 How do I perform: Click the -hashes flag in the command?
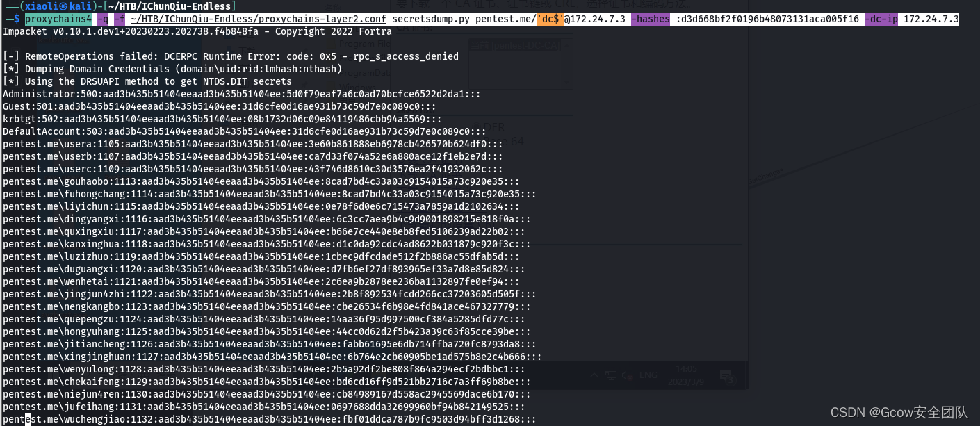pos(650,19)
